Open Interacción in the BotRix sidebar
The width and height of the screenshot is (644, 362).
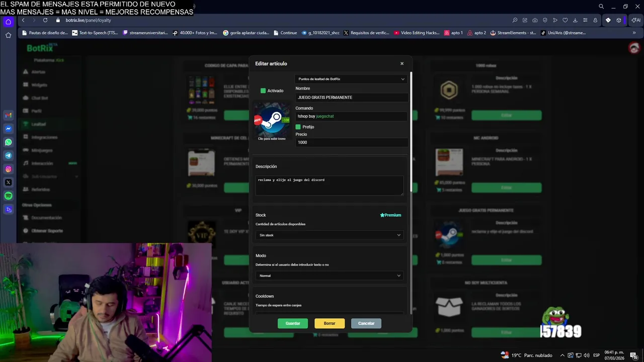coord(42,163)
